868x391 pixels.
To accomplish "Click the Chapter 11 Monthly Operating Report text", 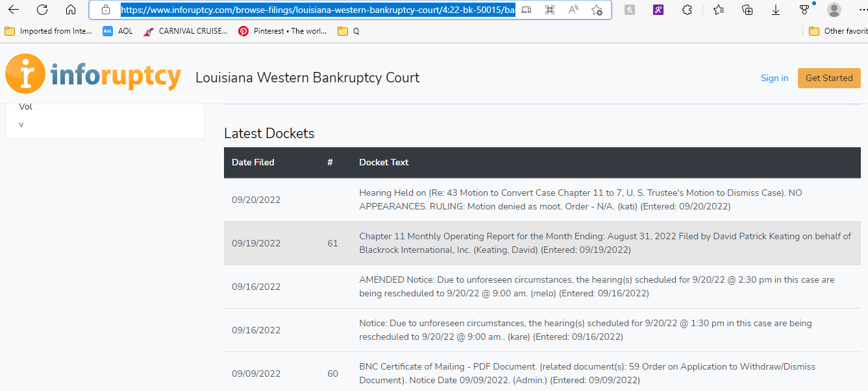I will point(605,243).
